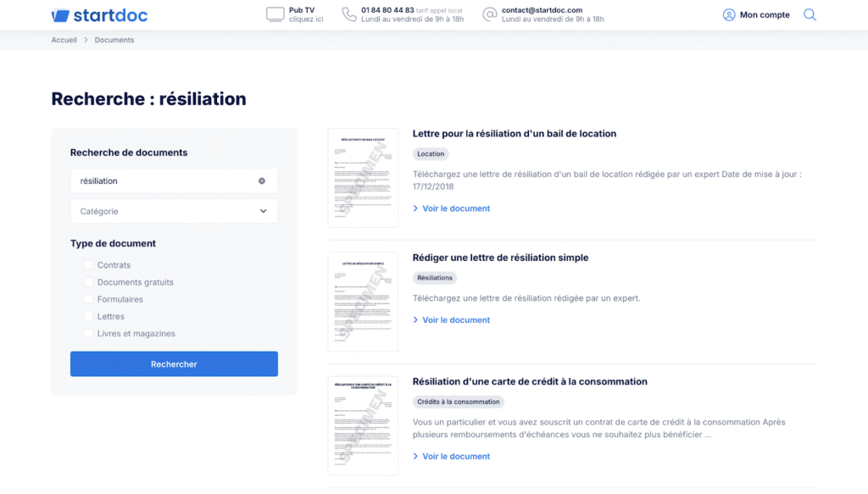Screen dimensions: 868x494
Task: Select the Résiliations category tag
Action: [x=435, y=278]
